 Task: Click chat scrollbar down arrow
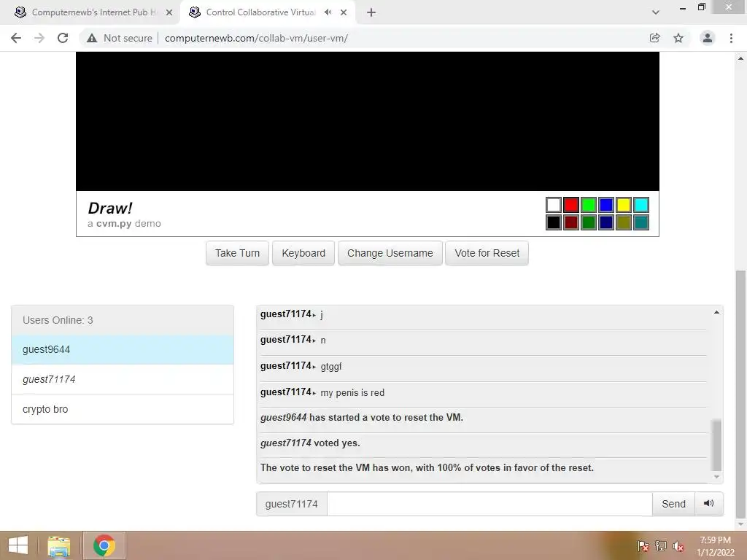(x=716, y=477)
